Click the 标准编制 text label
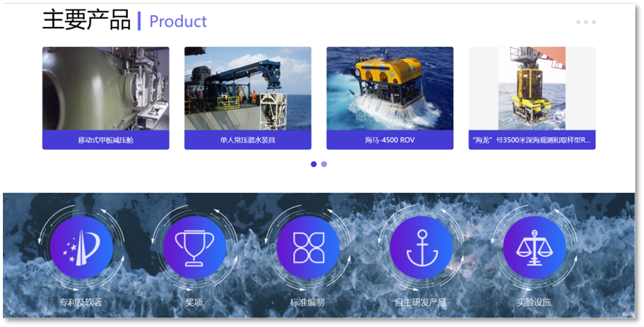 [307, 302]
